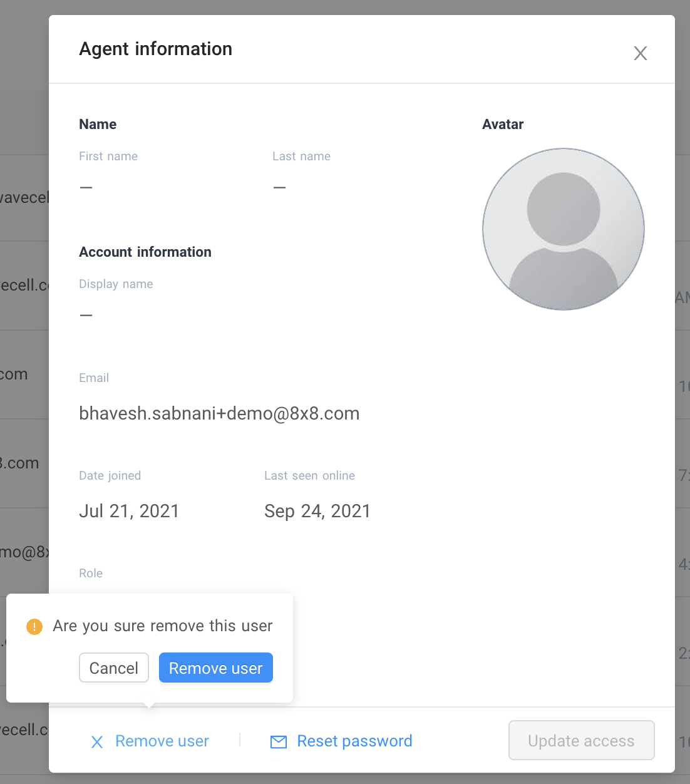Image resolution: width=690 pixels, height=784 pixels.
Task: Confirm with the blue Remove user button
Action: tap(216, 668)
